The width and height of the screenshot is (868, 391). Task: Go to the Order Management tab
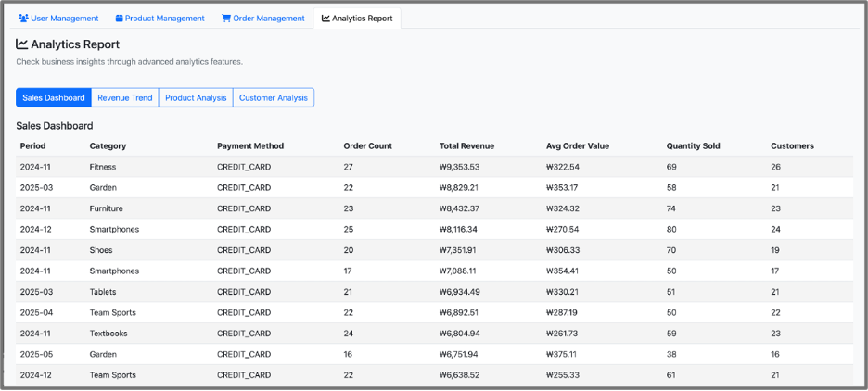point(262,19)
